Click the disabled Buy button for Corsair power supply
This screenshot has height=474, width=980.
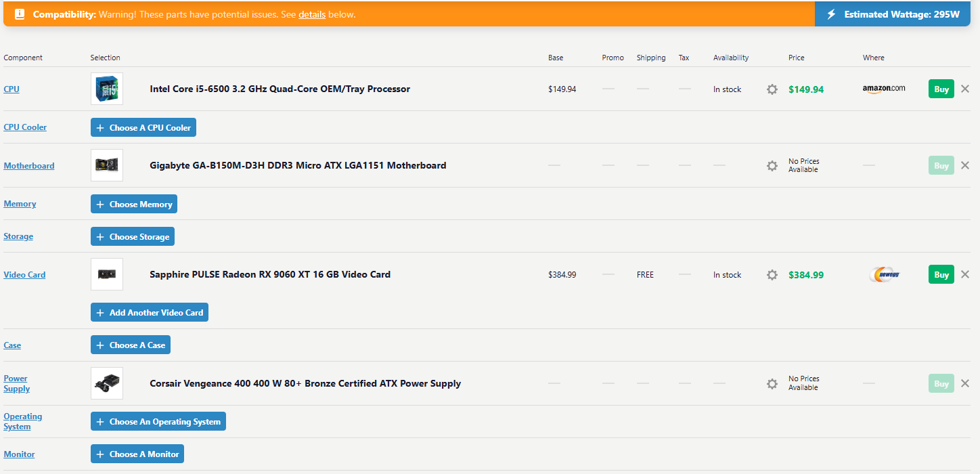pos(941,383)
